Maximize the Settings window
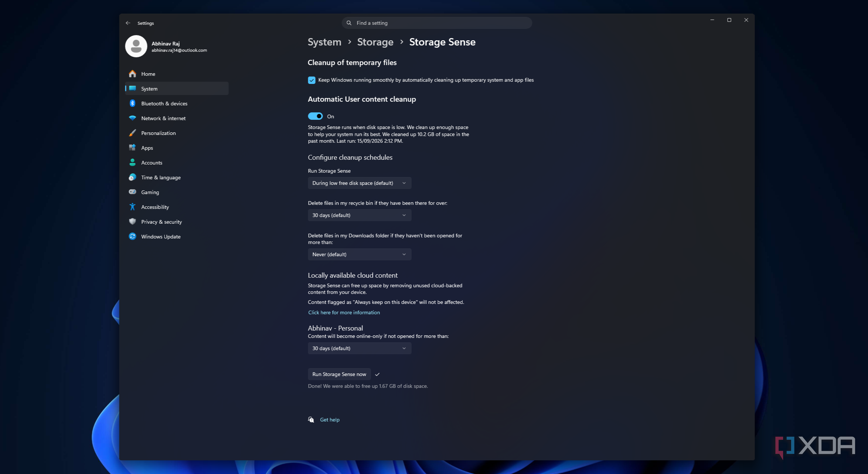The width and height of the screenshot is (868, 474). coord(729,20)
